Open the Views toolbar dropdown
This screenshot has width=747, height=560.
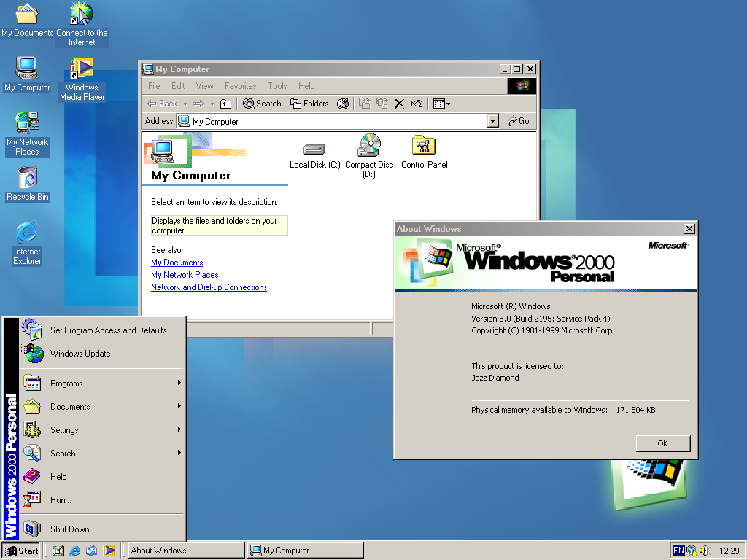[441, 104]
